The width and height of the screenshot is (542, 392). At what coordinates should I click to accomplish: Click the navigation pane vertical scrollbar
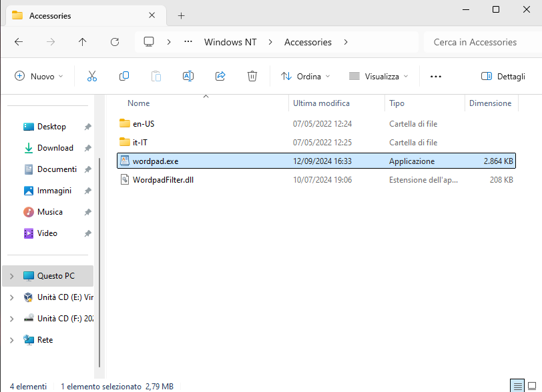point(99,263)
